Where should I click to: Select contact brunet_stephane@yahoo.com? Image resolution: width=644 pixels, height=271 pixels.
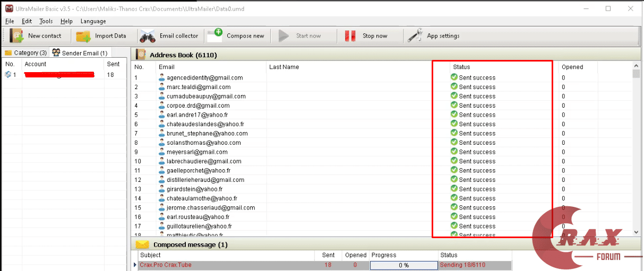click(x=207, y=133)
